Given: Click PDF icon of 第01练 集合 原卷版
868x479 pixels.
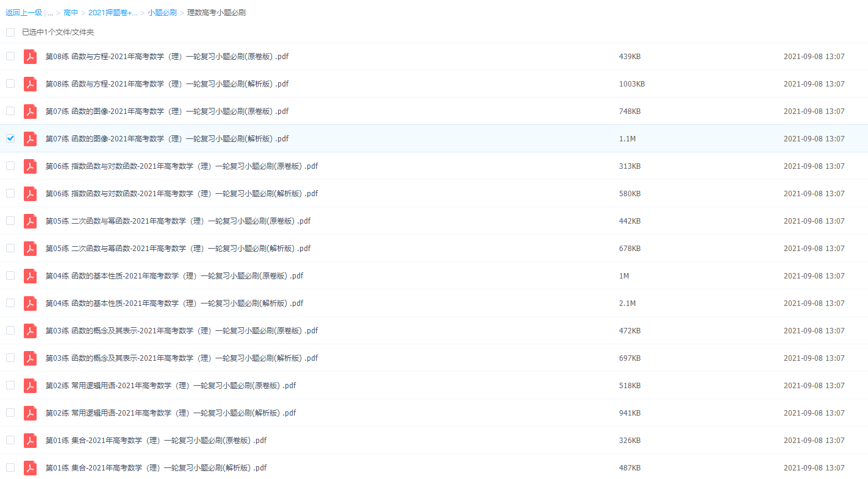Looking at the screenshot, I should tap(30, 441).
